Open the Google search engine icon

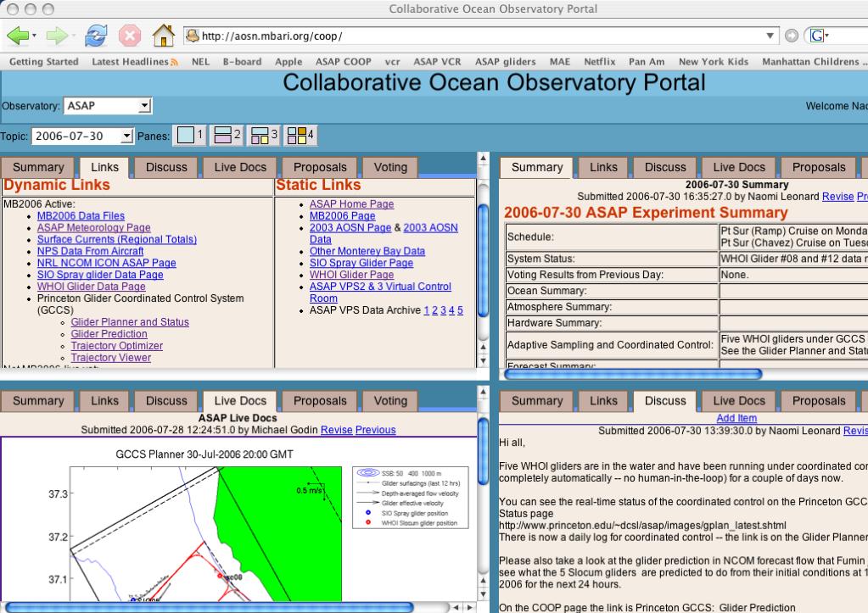[817, 36]
